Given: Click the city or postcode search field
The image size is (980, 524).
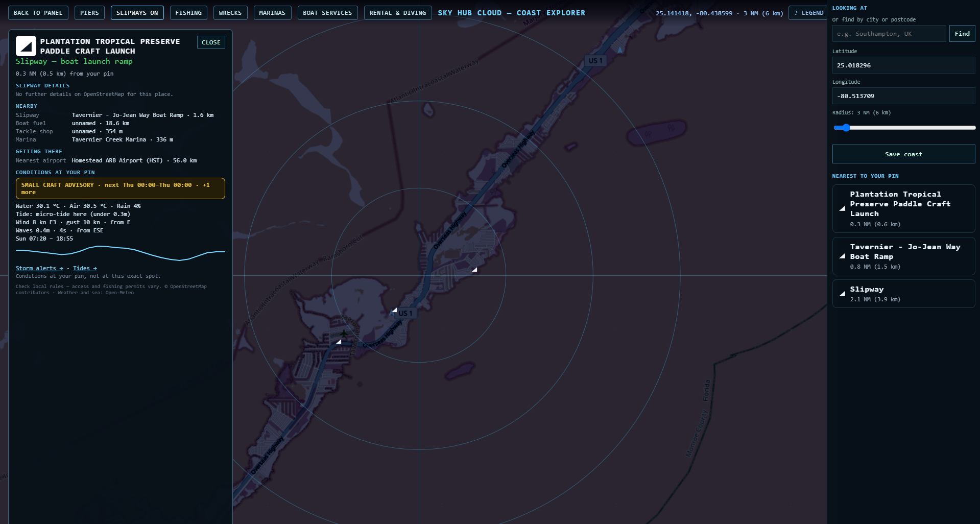Looking at the screenshot, I should coord(889,34).
